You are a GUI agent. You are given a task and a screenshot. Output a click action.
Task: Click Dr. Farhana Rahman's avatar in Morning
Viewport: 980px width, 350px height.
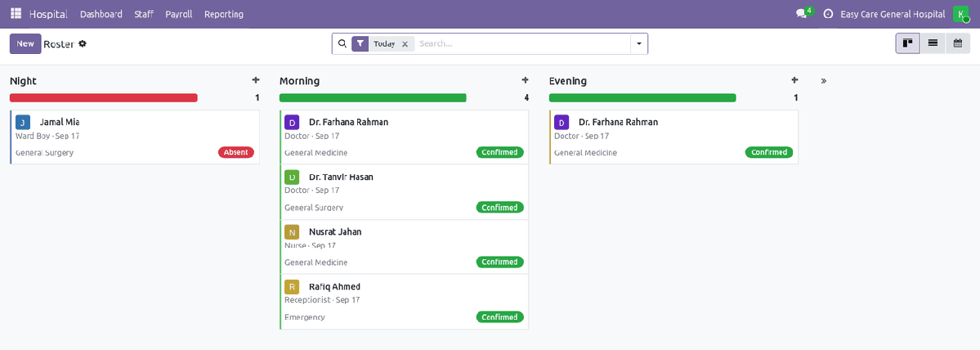pos(292,123)
